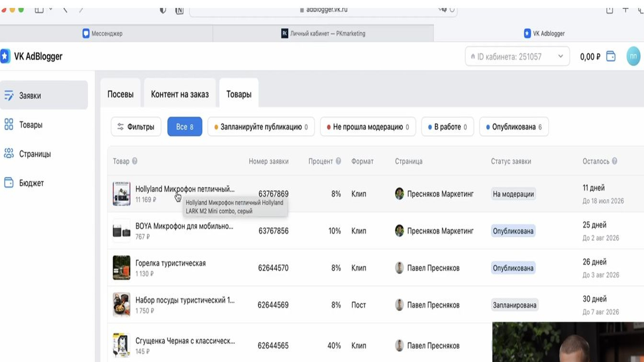Screen dimensions: 644x362
Task: Click the browser sidebar toggle icon
Action: click(39, 10)
